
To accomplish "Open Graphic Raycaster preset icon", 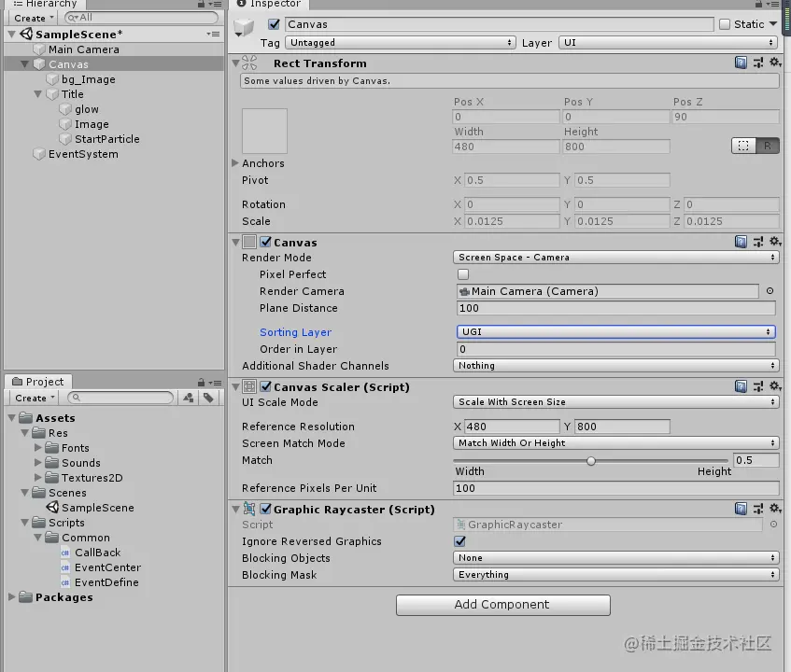I will click(758, 509).
